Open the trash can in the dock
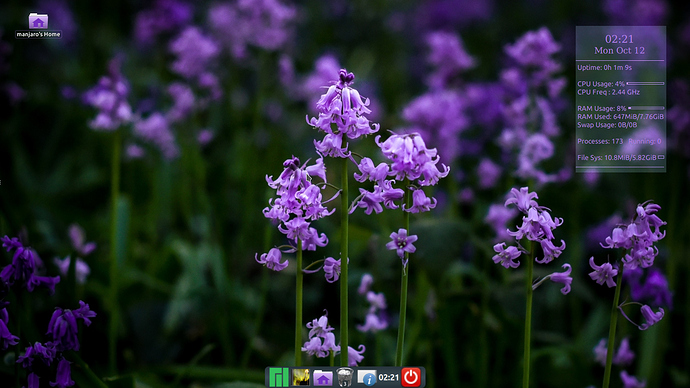 click(x=345, y=377)
